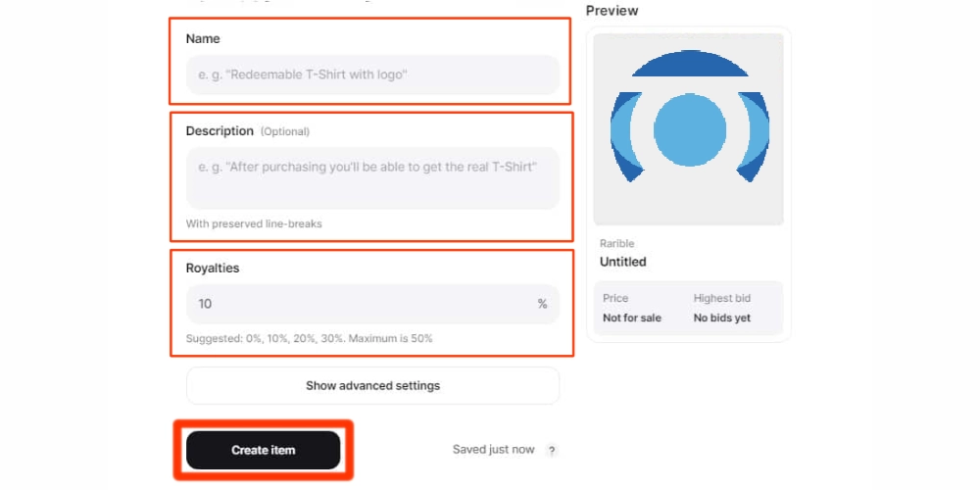Click the Highest bid label
This screenshot has height=490, width=980.
[722, 298]
